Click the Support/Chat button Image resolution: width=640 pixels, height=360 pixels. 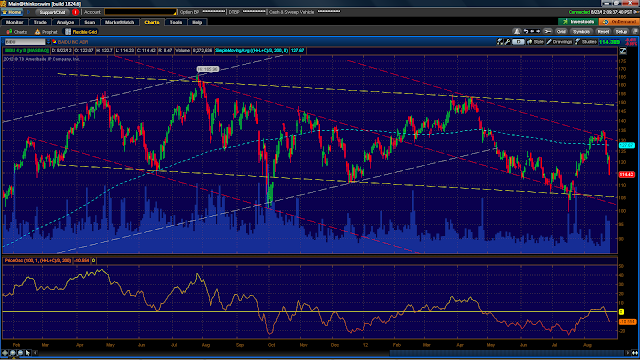point(52,12)
